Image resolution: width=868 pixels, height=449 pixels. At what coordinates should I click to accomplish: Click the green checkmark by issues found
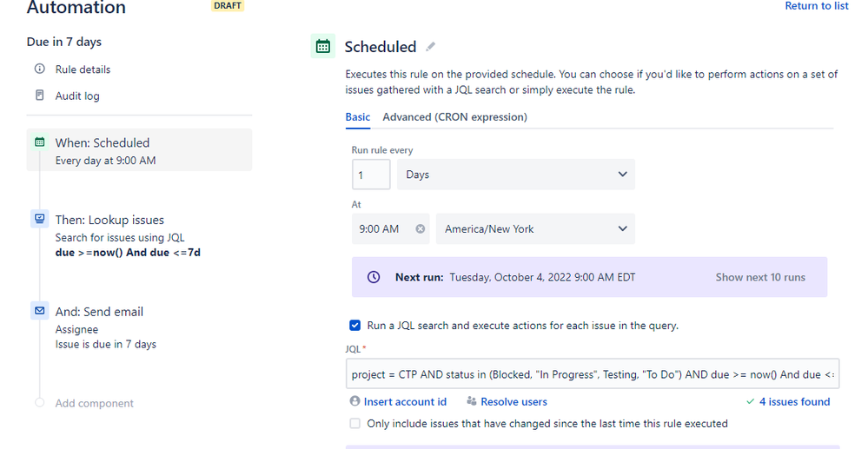(x=750, y=401)
